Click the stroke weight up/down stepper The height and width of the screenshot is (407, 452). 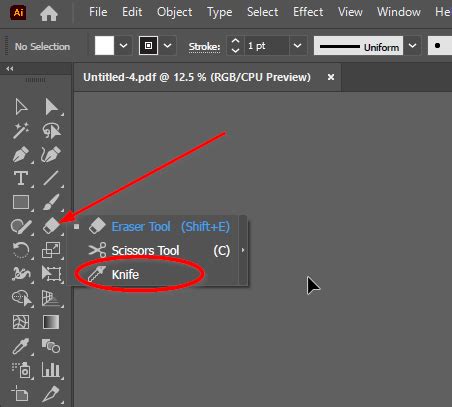click(235, 46)
